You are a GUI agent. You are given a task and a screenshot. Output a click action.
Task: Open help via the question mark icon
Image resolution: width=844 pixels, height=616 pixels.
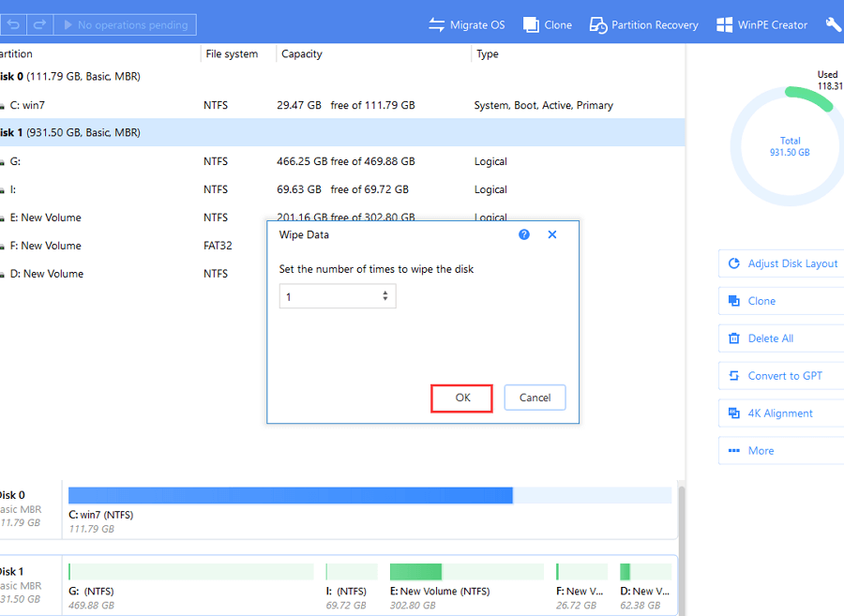tap(523, 234)
